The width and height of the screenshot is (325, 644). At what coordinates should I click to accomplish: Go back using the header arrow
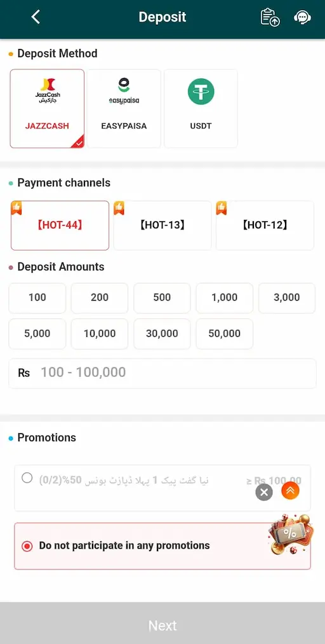click(36, 17)
